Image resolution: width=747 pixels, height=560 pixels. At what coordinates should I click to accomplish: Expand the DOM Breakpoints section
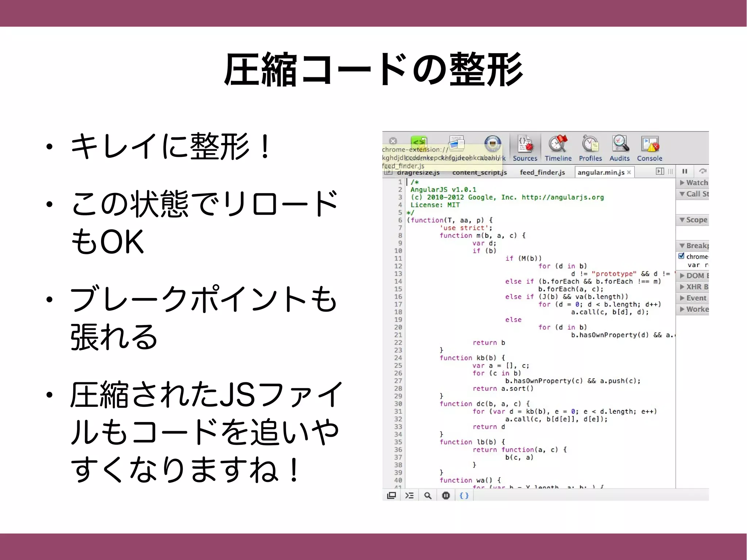[693, 275]
